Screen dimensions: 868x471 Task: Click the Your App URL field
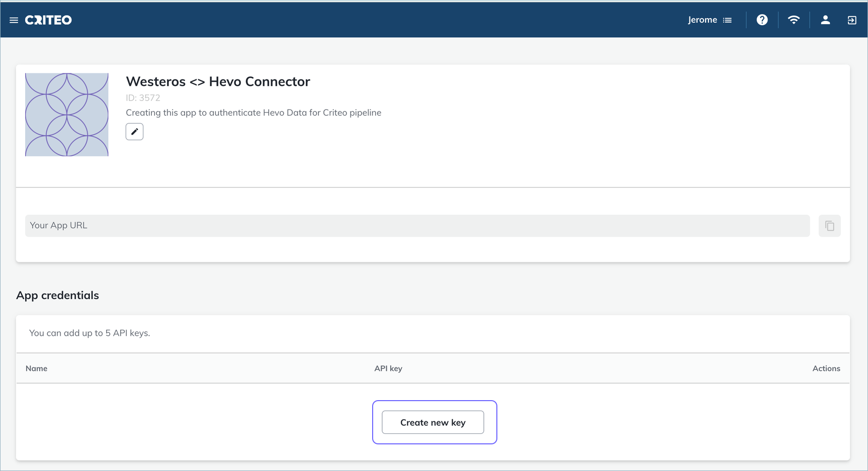click(417, 226)
